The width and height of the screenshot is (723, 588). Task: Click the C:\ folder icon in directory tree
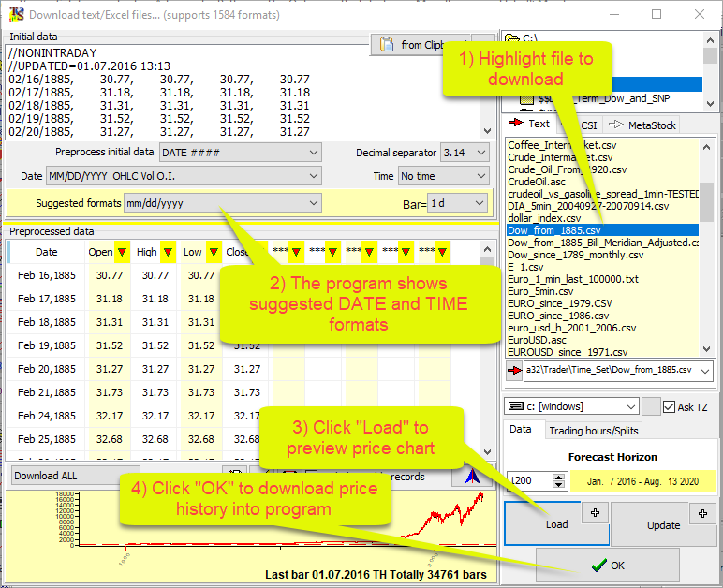point(512,40)
